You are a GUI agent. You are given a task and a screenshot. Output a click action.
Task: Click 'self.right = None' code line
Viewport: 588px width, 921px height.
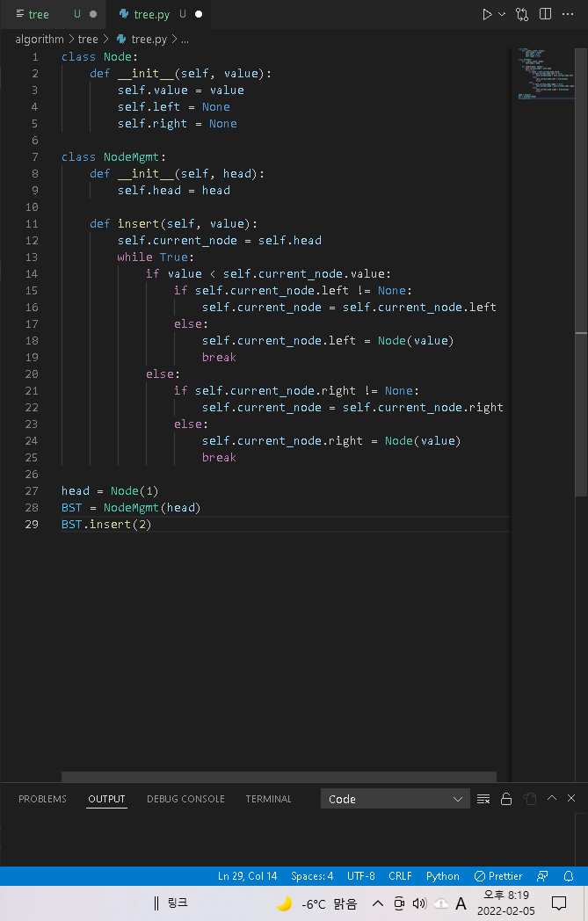pos(178,123)
